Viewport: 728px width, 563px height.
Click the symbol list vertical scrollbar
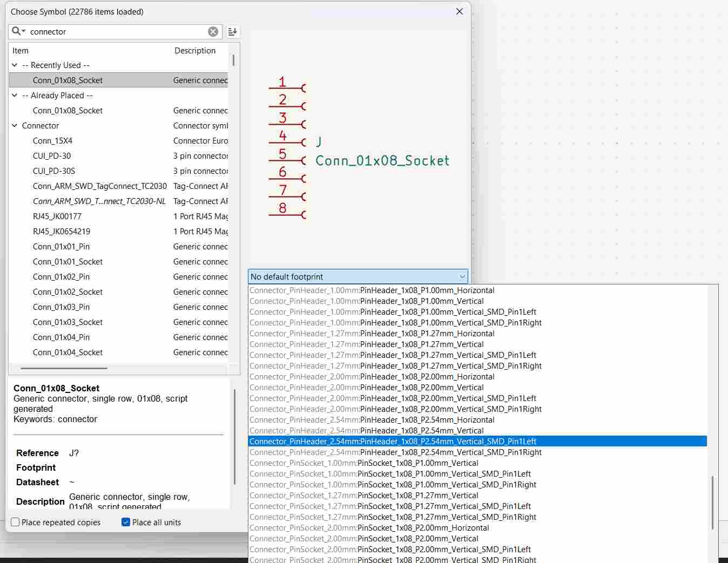point(233,60)
